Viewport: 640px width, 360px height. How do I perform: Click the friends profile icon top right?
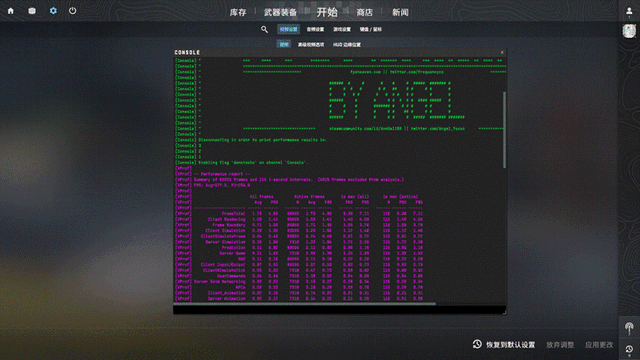tap(629, 11)
